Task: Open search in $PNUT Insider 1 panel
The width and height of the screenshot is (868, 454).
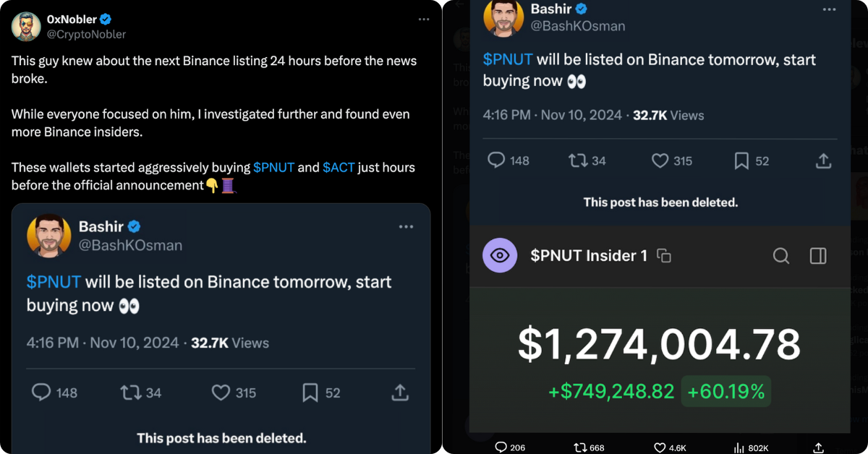Action: (781, 256)
